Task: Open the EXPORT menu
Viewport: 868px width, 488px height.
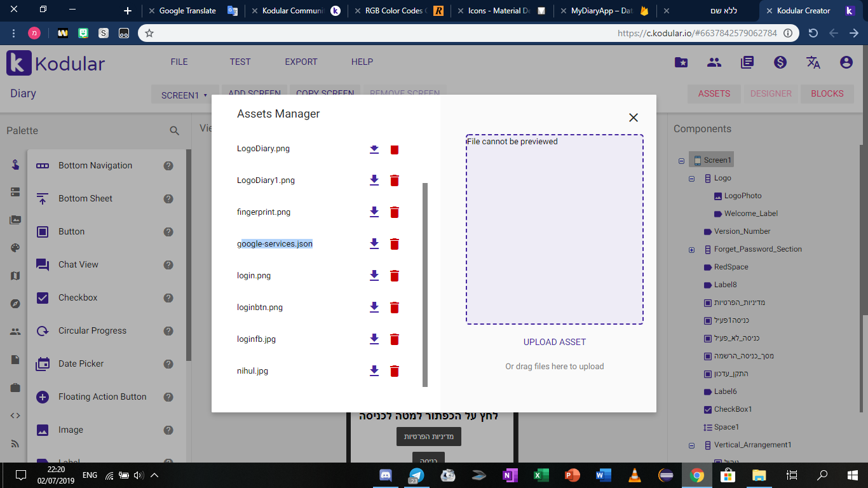Action: point(301,62)
